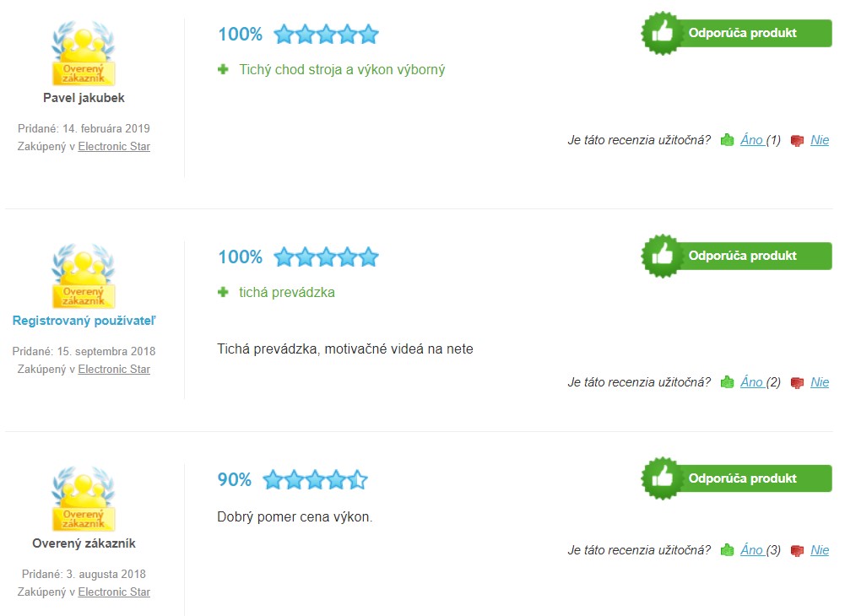This screenshot has width=845, height=616.
Task: Open Electronic Star link under 15. septembra 2018
Action: (x=114, y=369)
